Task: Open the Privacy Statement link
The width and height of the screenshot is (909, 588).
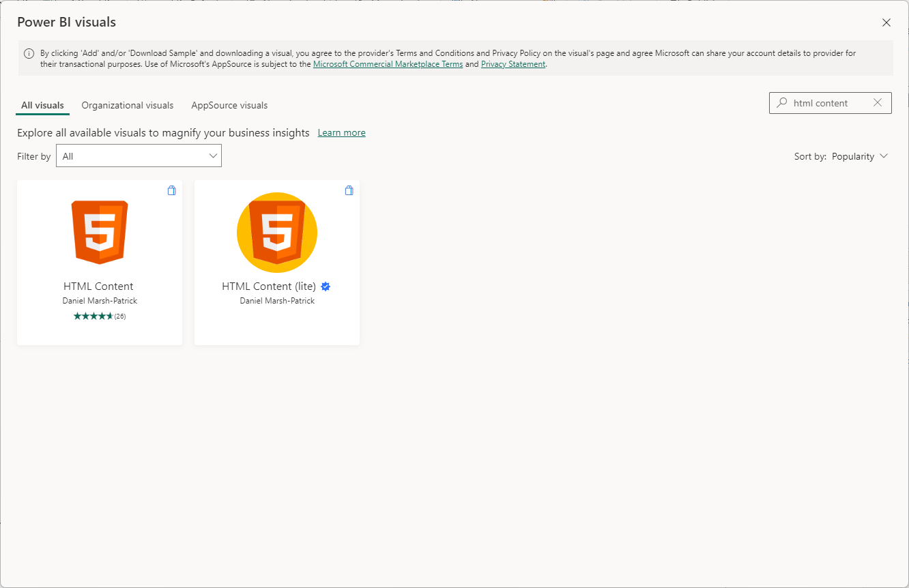Action: tap(513, 64)
